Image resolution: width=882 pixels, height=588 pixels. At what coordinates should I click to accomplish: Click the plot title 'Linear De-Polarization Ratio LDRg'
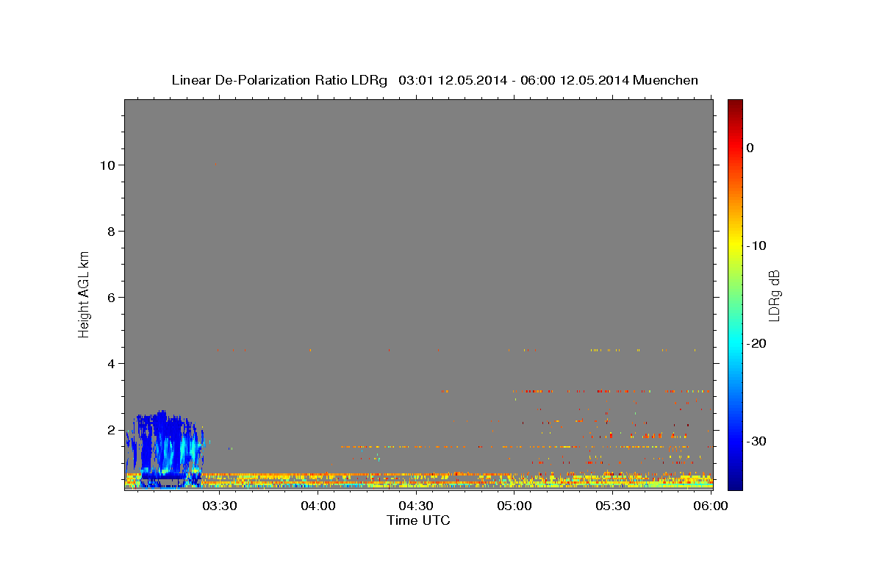[279, 80]
